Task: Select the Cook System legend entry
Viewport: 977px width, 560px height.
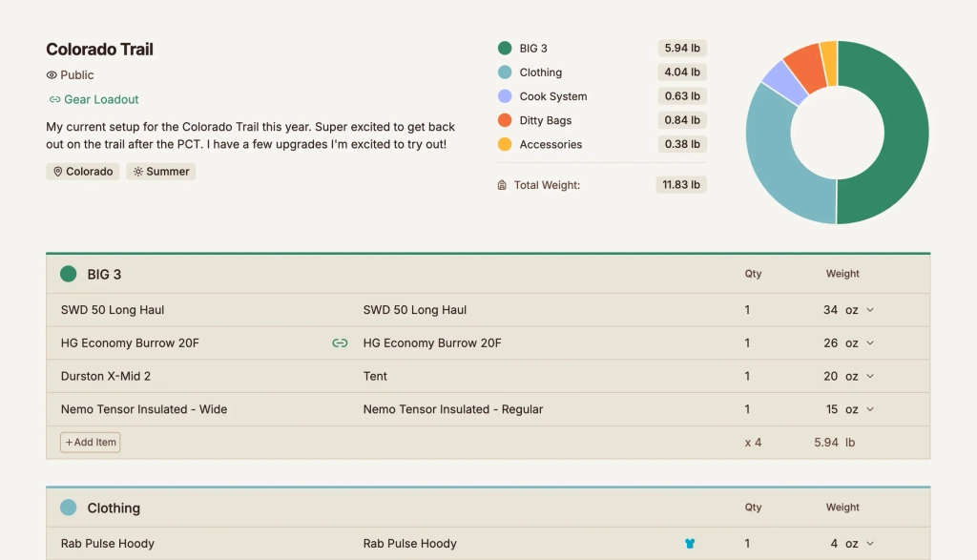Action: coord(552,96)
